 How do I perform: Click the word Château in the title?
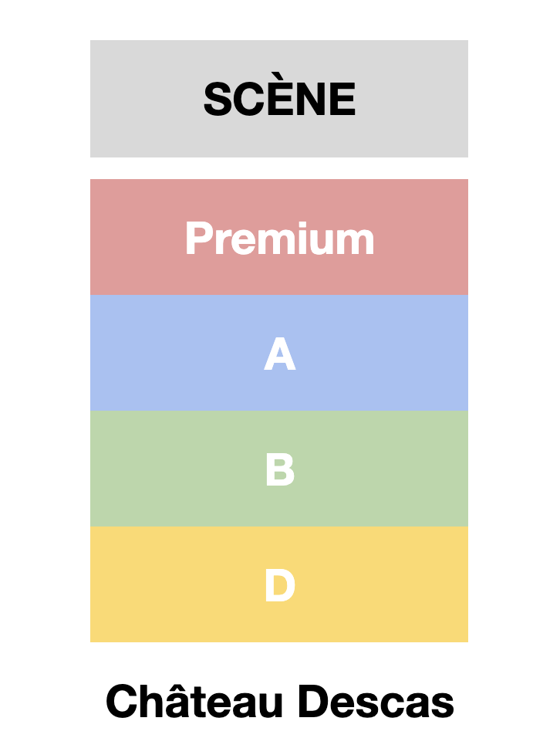coord(197,703)
